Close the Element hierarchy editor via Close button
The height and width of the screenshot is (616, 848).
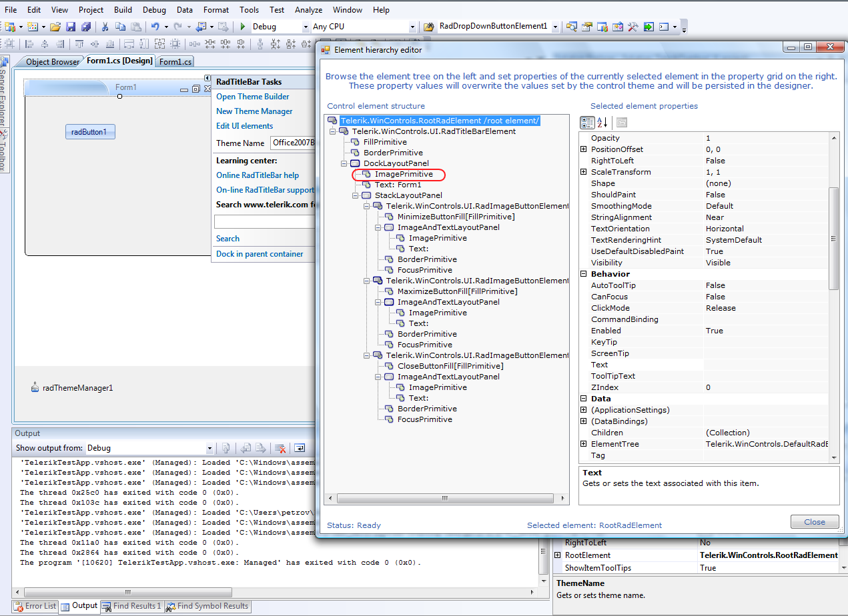814,522
